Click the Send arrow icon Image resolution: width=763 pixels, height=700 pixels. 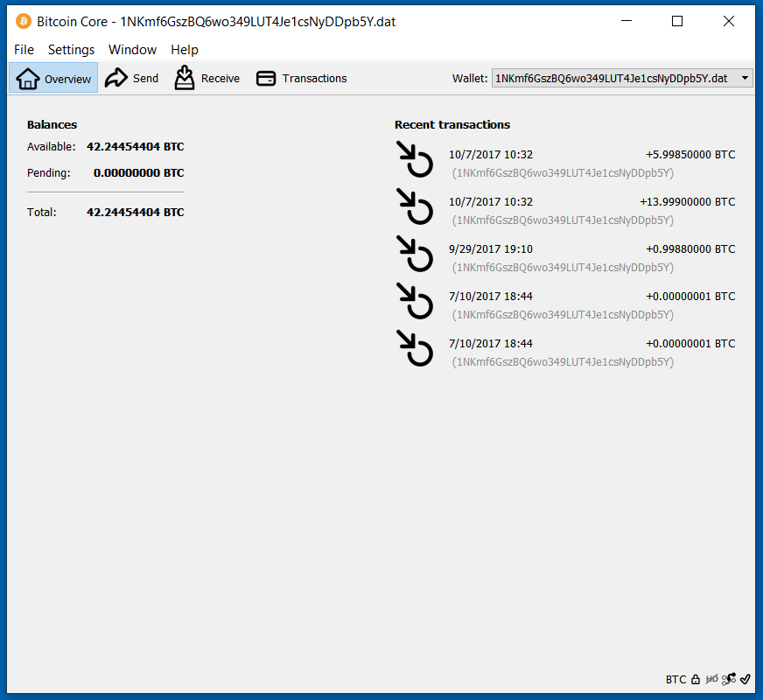pos(116,79)
